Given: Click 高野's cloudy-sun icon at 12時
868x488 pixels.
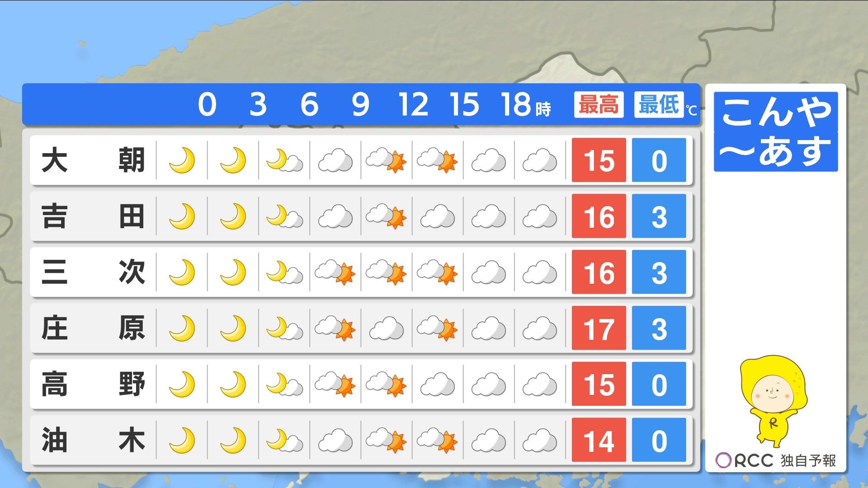Looking at the screenshot, I should click(387, 385).
